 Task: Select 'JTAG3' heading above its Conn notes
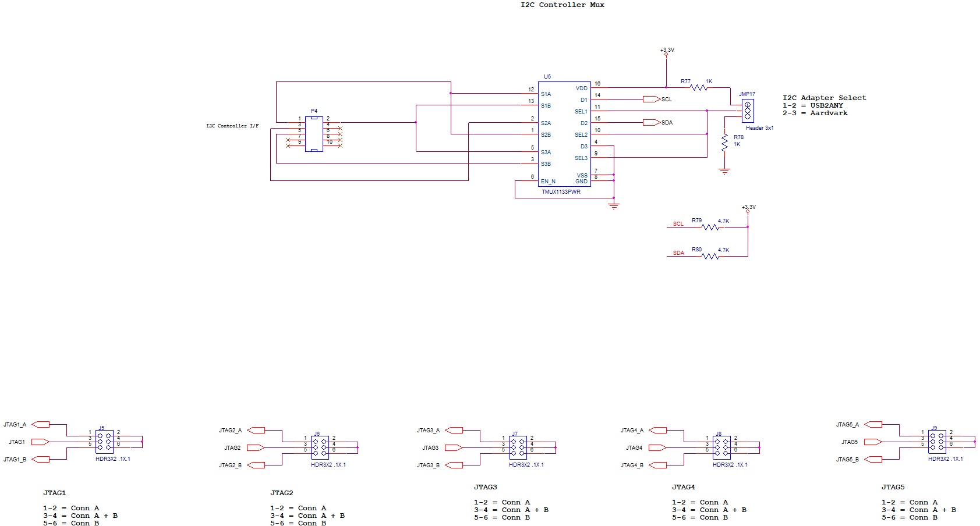[486, 487]
